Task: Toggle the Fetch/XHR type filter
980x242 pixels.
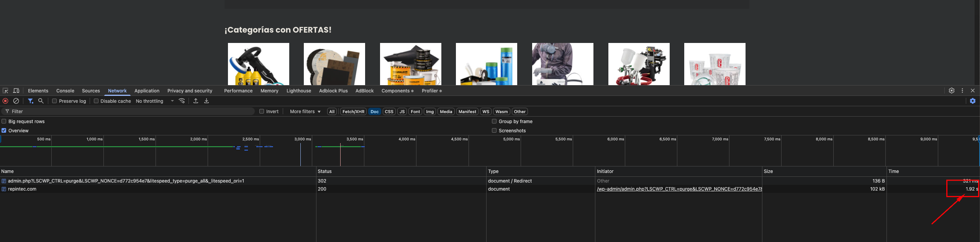Action: 353,112
